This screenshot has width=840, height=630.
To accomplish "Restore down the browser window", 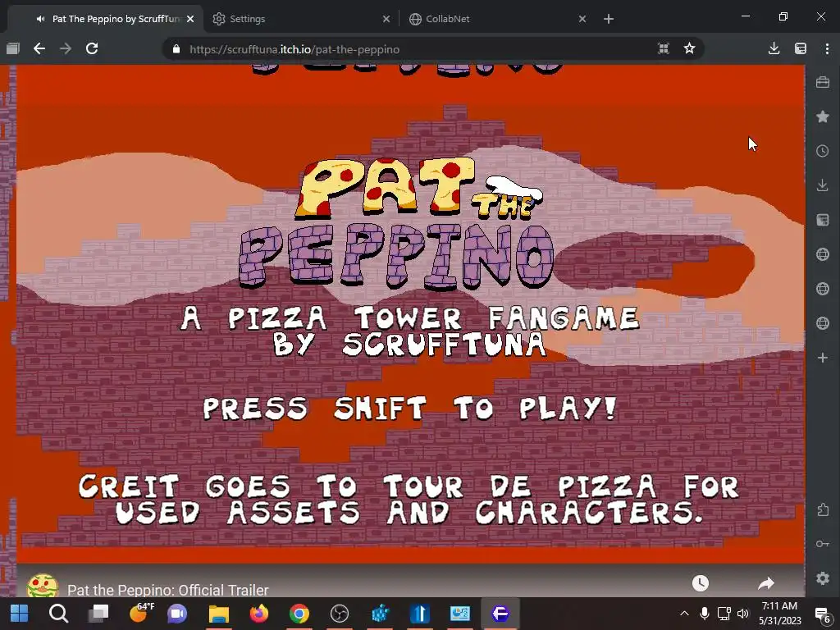I will click(783, 16).
